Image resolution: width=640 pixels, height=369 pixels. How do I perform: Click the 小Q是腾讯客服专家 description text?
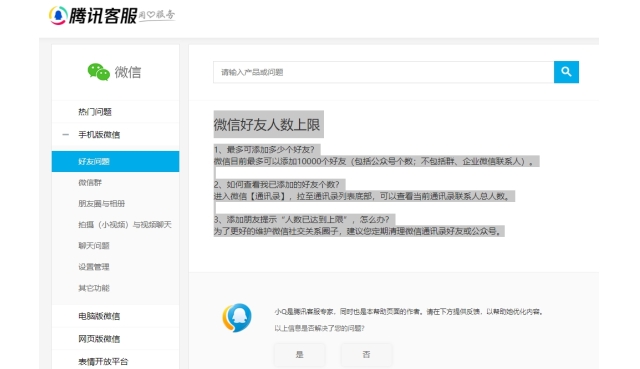[409, 312]
